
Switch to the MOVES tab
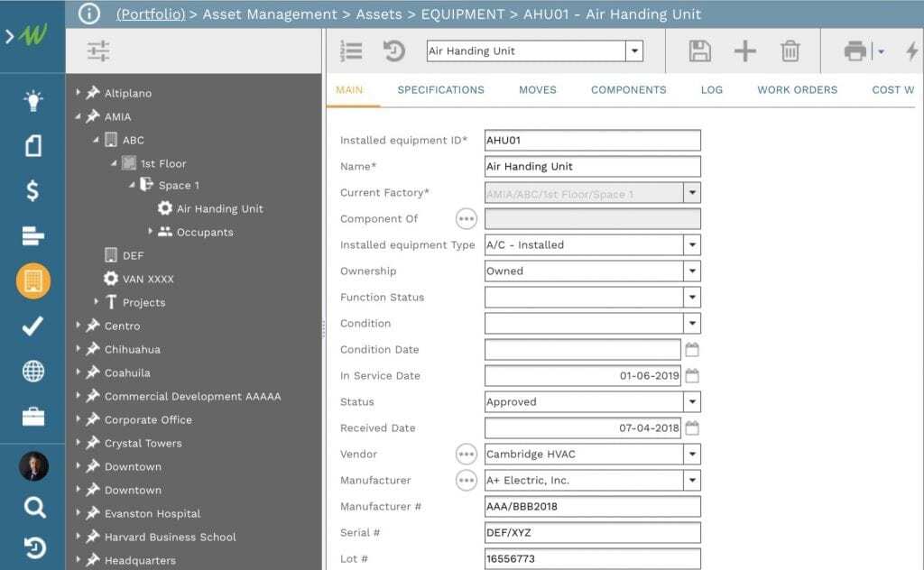click(x=538, y=89)
